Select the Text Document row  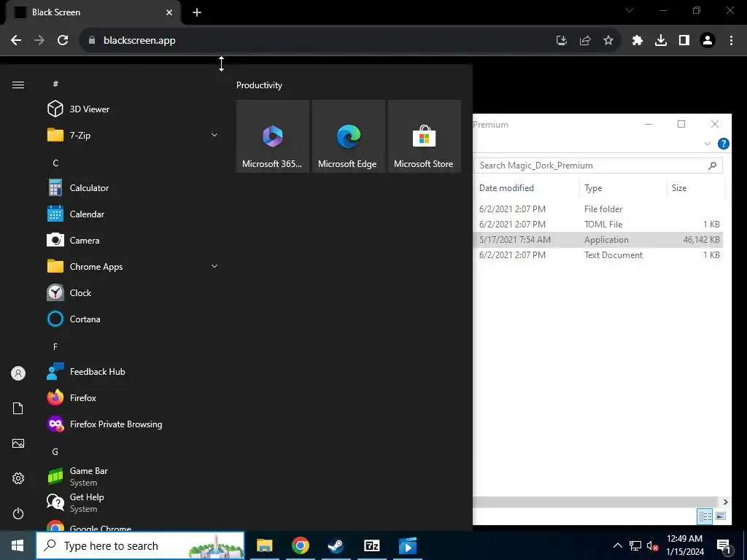click(x=598, y=254)
